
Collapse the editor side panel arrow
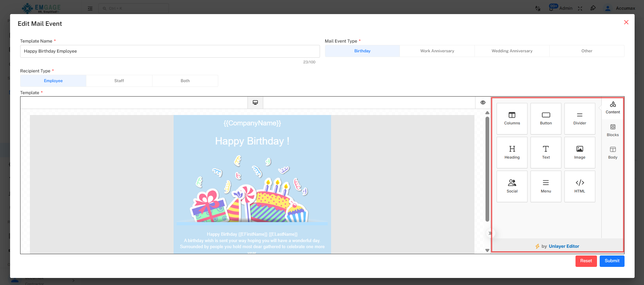tap(490, 233)
